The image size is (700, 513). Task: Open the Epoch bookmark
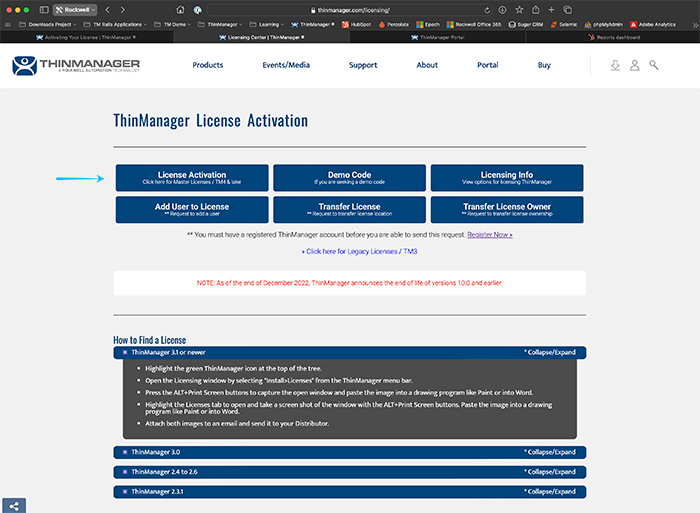tap(428, 25)
